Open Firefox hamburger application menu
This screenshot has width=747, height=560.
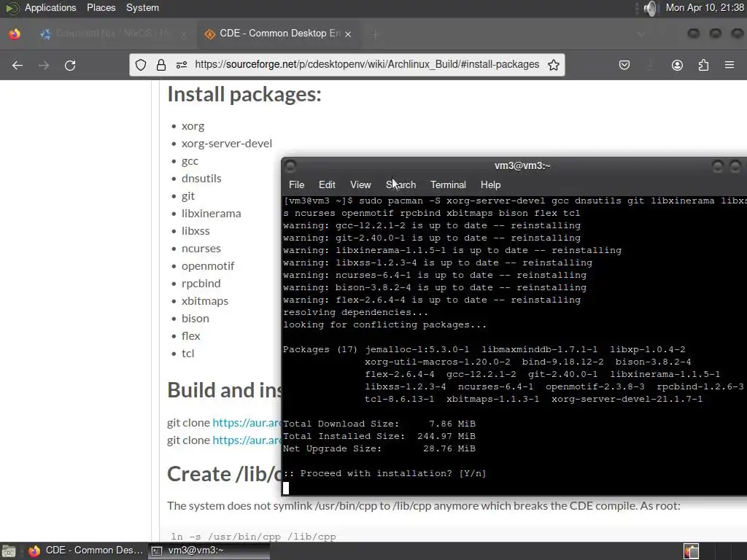pos(729,65)
